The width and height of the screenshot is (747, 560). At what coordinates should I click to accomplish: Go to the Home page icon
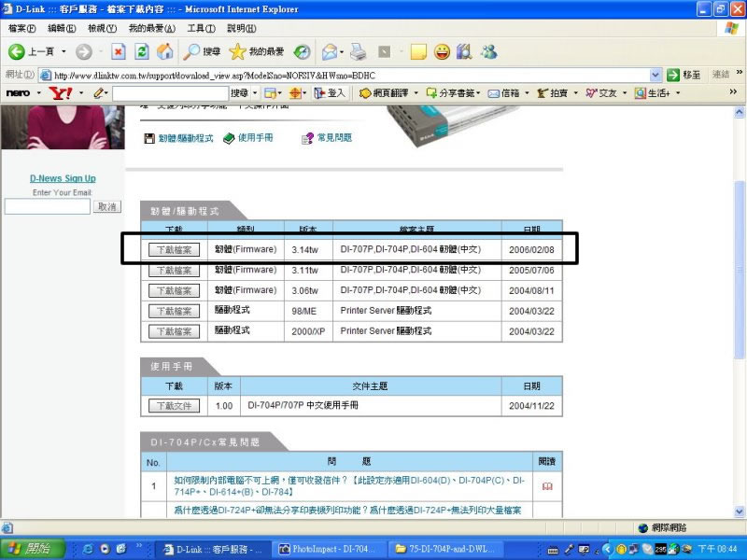click(165, 51)
